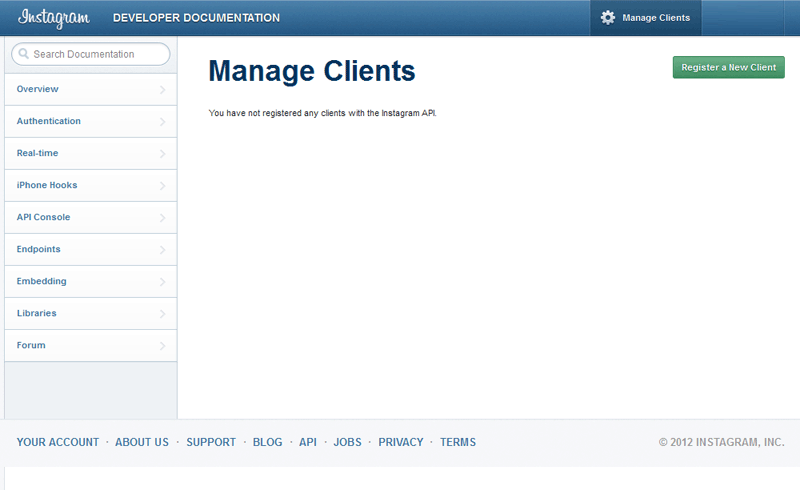Click the Forum chevron arrow
Viewport: 800px width, 490px height.
point(163,346)
